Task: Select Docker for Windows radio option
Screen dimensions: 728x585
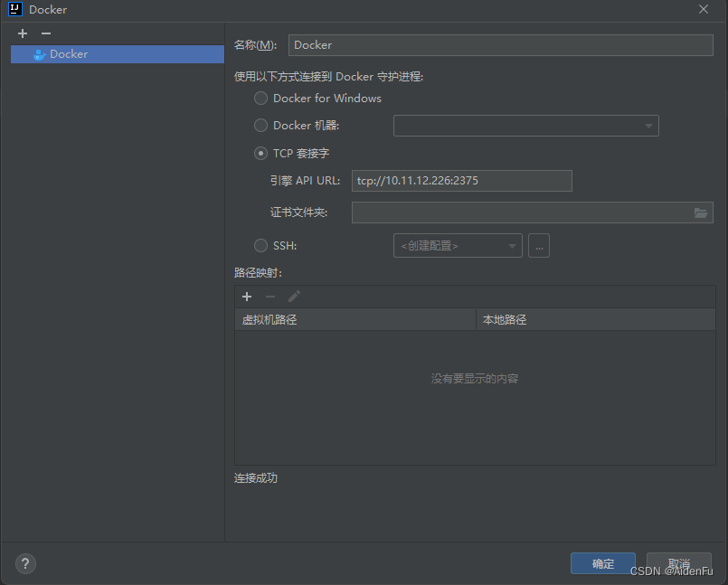Action: [261, 98]
